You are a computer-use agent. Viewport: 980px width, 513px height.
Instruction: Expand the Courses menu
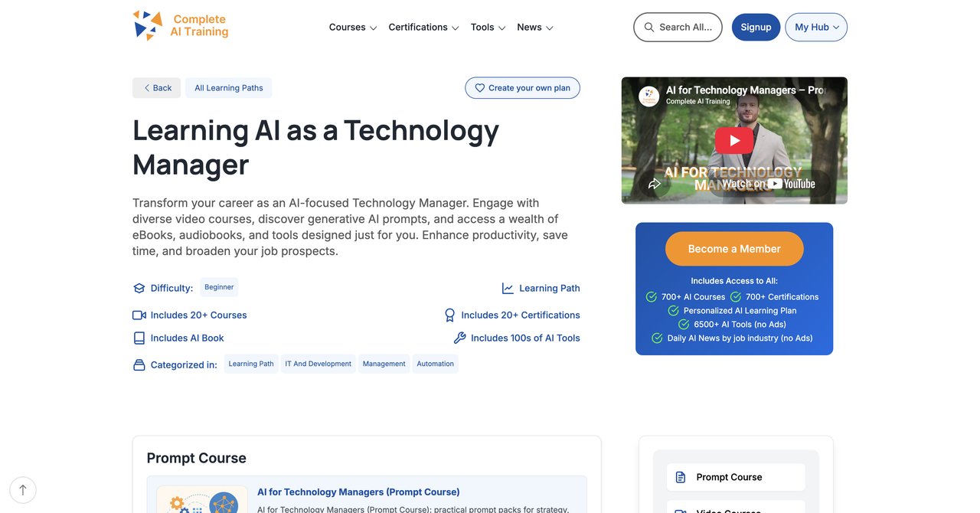(x=353, y=27)
